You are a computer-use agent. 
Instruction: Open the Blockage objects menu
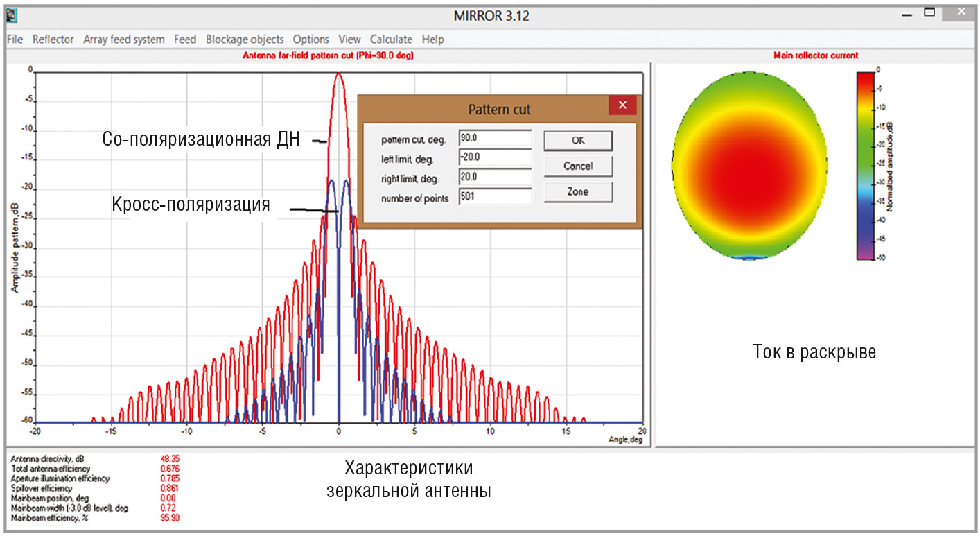[x=245, y=40]
